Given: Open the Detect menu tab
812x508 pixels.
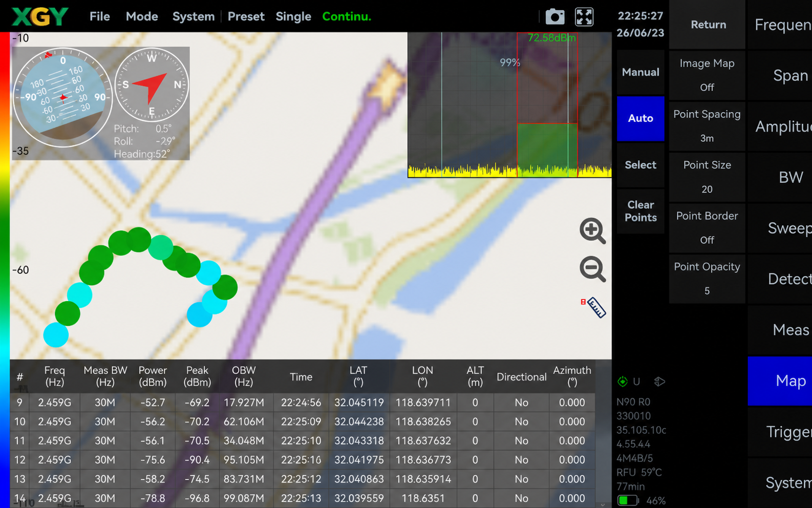Looking at the screenshot, I should 780,279.
